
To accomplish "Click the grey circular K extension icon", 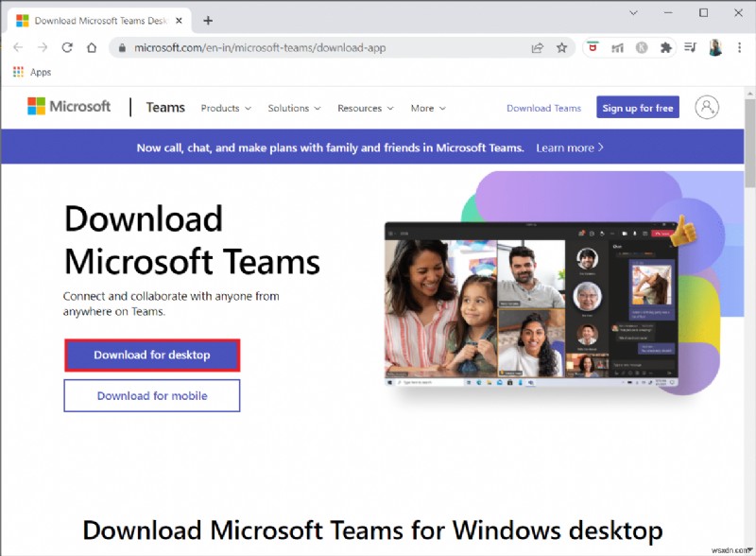I will (x=642, y=48).
